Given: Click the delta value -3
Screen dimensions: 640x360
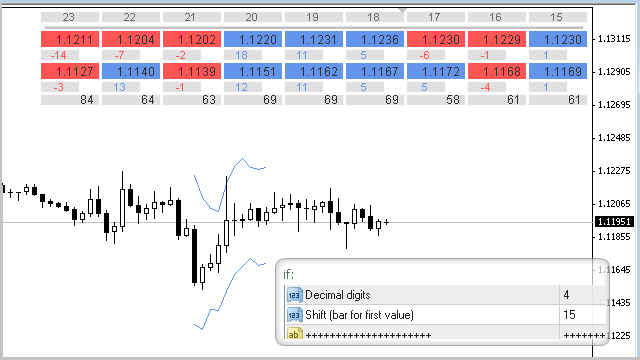Looking at the screenshot, I should [x=60, y=87].
